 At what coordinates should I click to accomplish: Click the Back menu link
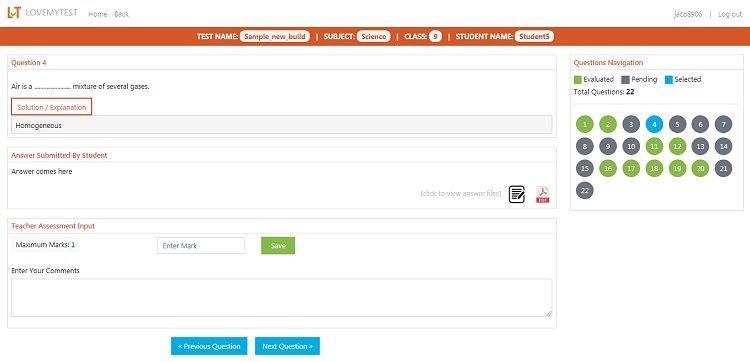pos(121,14)
